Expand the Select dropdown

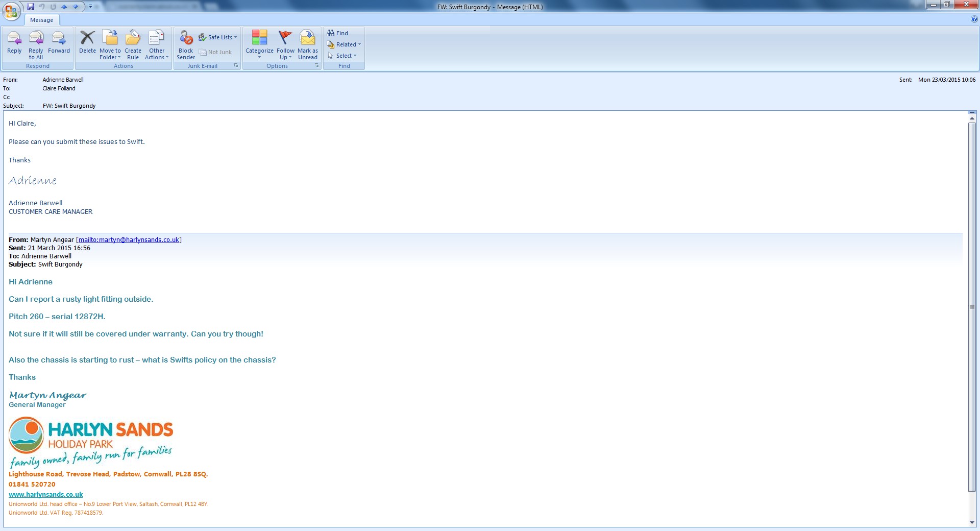click(x=342, y=56)
